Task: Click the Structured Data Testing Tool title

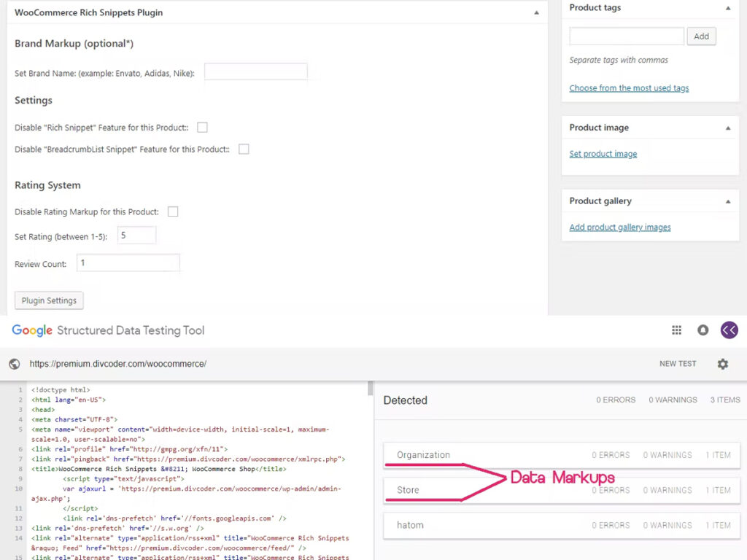Action: [x=131, y=330]
